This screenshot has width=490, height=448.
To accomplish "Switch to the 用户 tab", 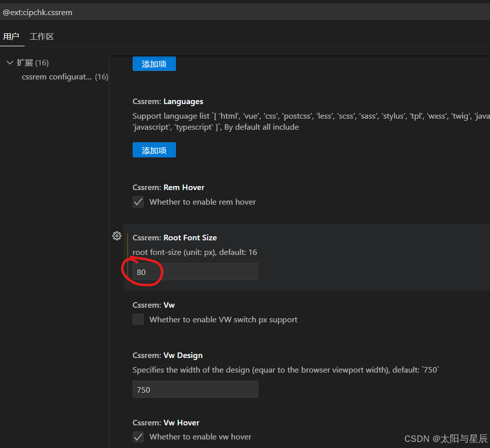I will [11, 37].
